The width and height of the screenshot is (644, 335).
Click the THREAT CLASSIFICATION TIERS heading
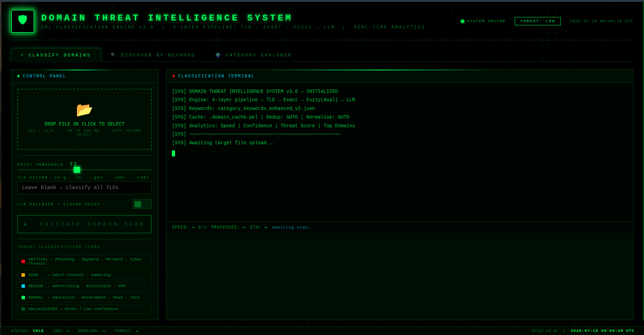coord(59,247)
